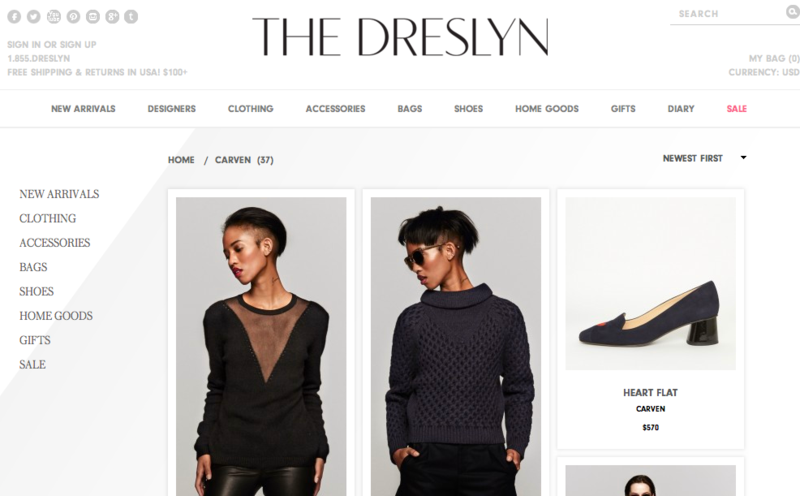Open the Twitter social icon

pos(34,17)
